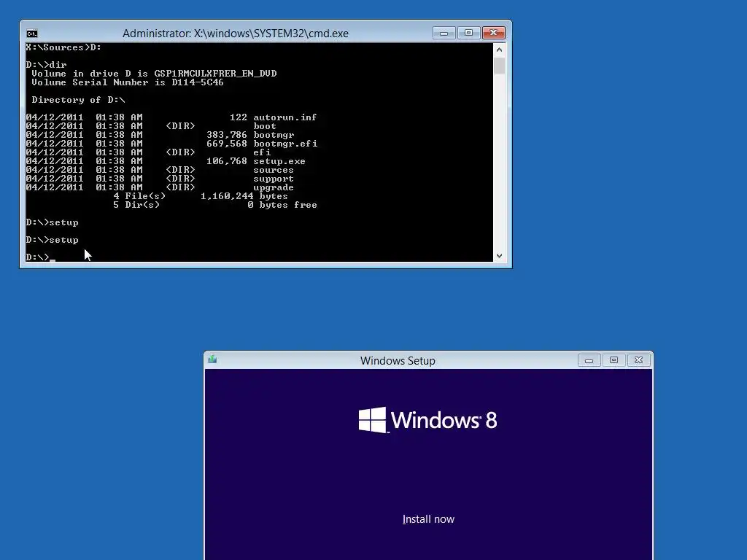Click the X:\Sources>D: command line
The image size is (747, 560).
coord(63,47)
